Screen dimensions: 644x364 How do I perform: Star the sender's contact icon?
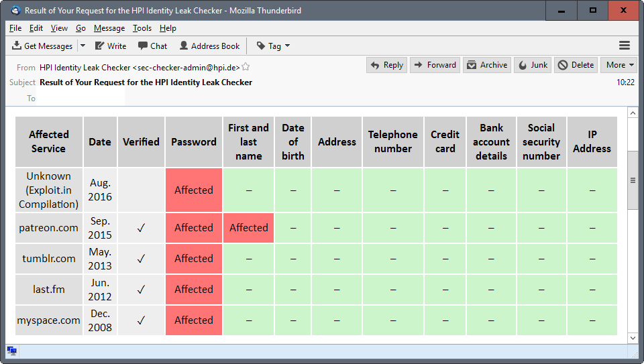pyautogui.click(x=246, y=66)
